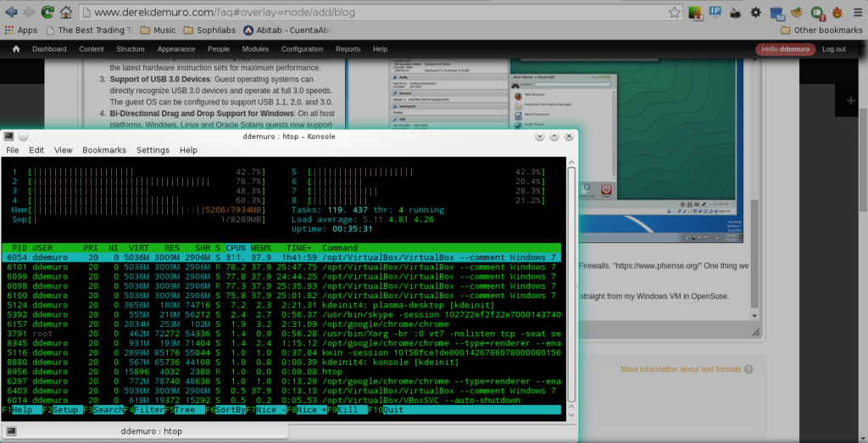The width and height of the screenshot is (868, 443).
Task: Open Konsole File menu
Action: (12, 150)
